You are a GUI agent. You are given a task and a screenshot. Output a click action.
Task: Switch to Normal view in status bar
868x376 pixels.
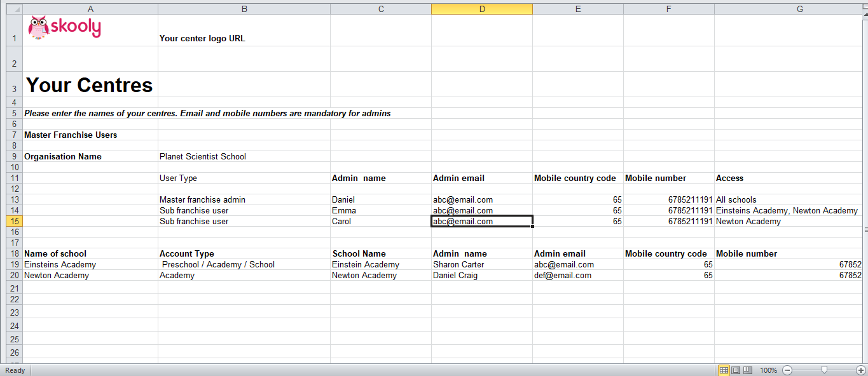[x=724, y=370]
